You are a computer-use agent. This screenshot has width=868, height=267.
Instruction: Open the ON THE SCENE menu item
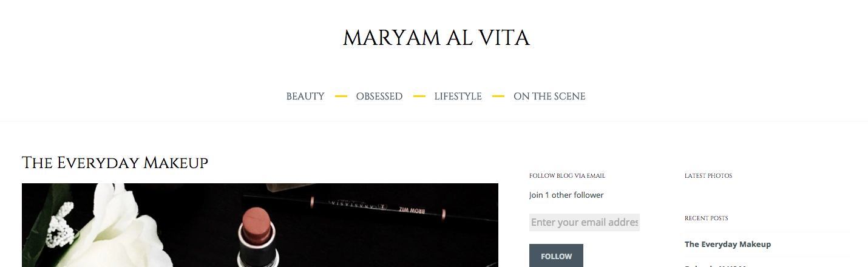[x=549, y=96]
